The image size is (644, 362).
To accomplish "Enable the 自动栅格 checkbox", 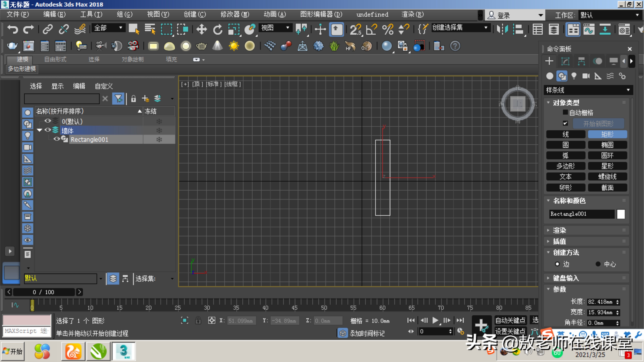I will [x=565, y=112].
